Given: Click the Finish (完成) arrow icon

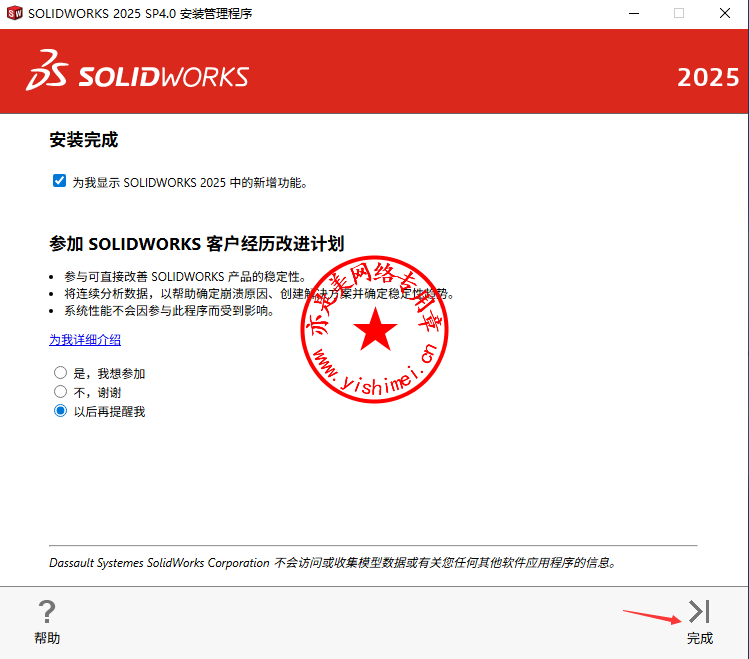Looking at the screenshot, I should coord(699,612).
